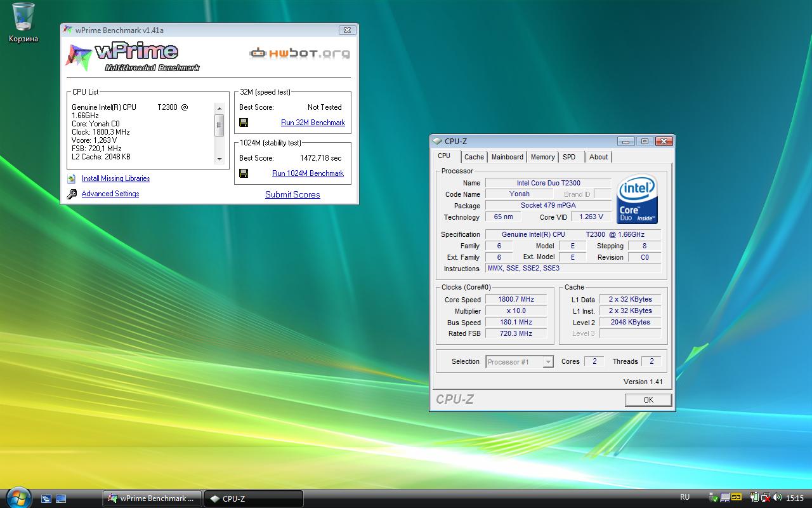The height and width of the screenshot is (508, 812).
Task: Click Submit Scores link
Action: tap(292, 195)
